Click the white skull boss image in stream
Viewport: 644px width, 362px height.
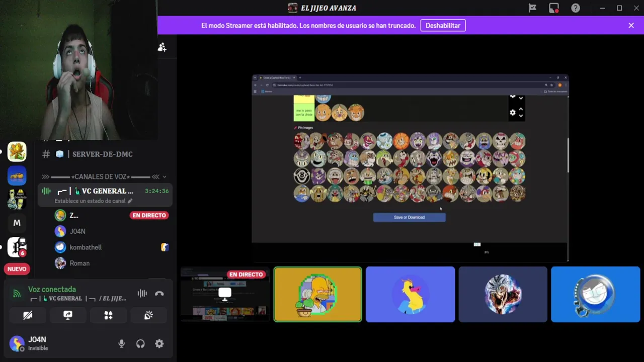pos(501,141)
